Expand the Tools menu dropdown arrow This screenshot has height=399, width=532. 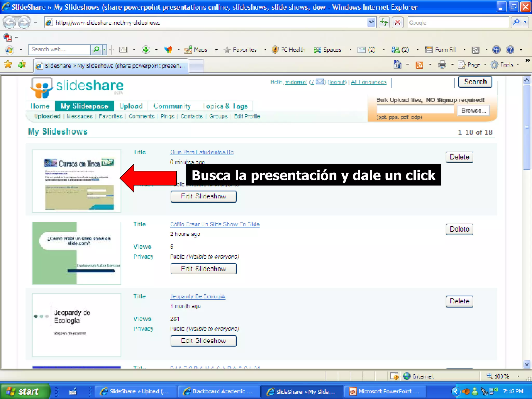518,65
